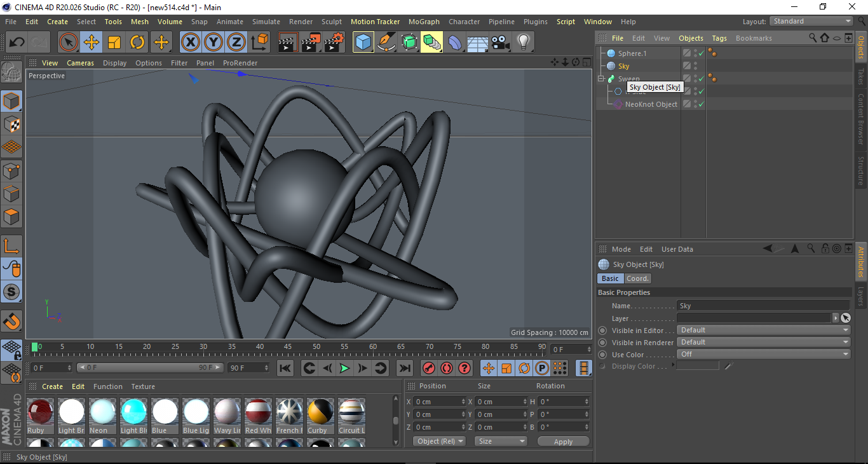The height and width of the screenshot is (464, 868).
Task: Open Use Color dropdown
Action: coord(763,354)
